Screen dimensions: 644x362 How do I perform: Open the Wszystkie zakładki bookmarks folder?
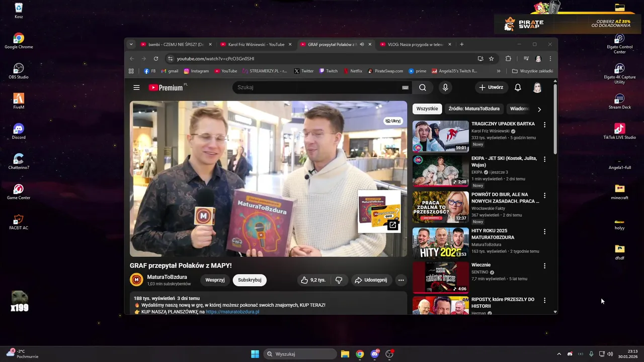(533, 71)
